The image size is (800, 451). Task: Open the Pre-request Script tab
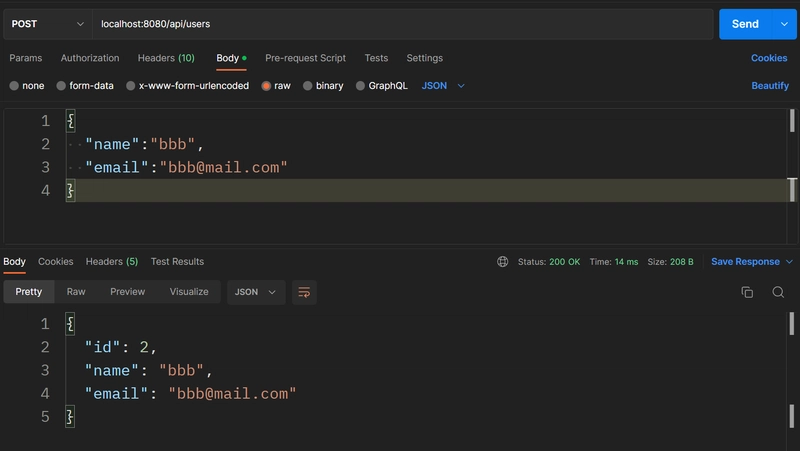point(305,58)
